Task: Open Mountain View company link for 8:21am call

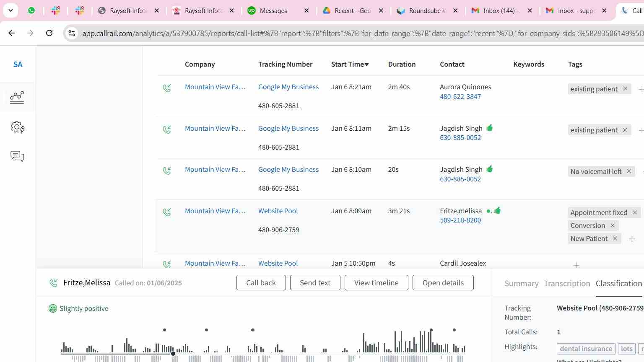Action: tap(215, 87)
